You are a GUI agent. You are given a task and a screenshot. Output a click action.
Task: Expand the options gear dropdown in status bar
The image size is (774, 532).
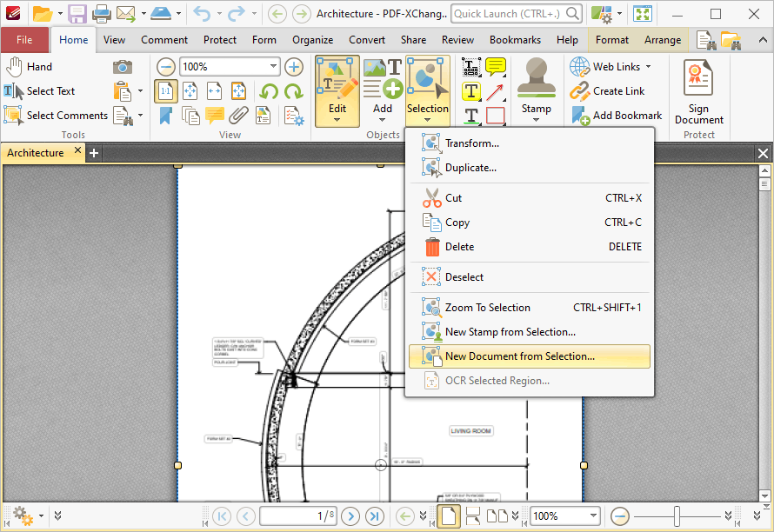pos(42,516)
